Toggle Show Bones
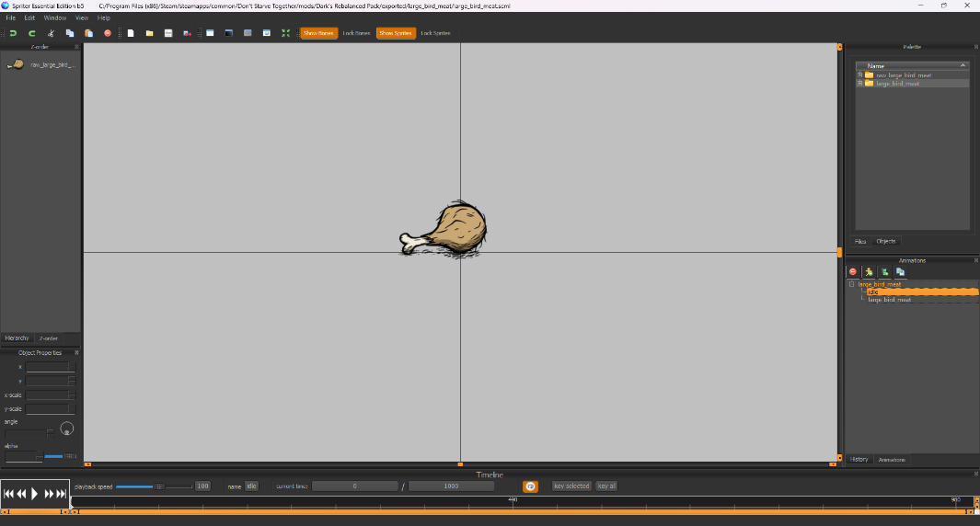This screenshot has width=980, height=526. click(x=318, y=33)
